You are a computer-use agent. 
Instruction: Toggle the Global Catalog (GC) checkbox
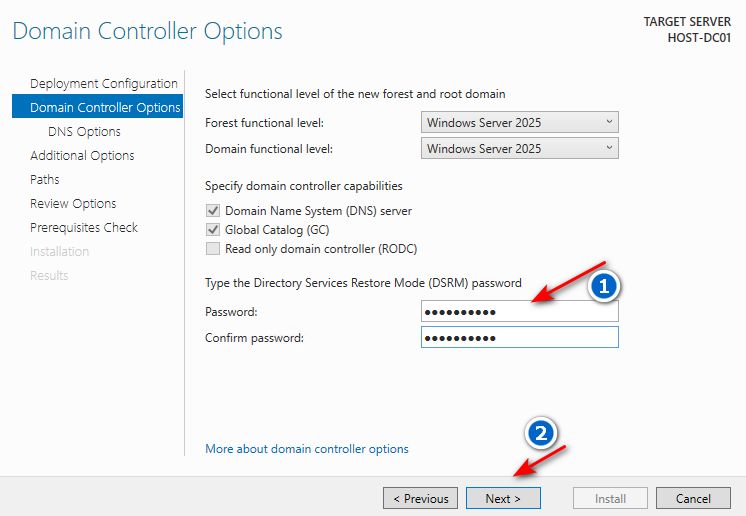tap(212, 230)
